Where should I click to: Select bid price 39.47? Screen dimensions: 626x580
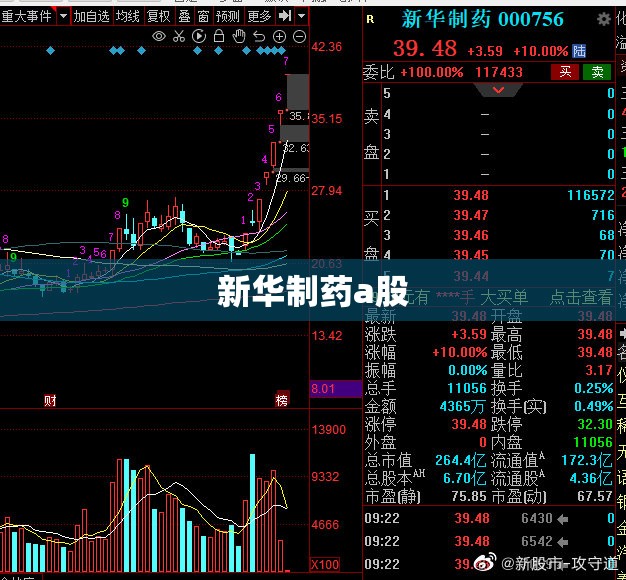471,216
